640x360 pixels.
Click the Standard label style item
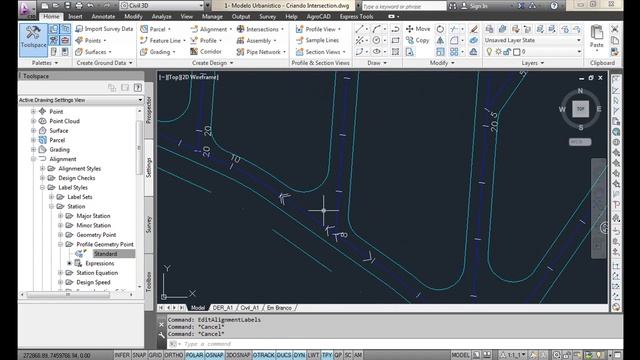click(x=105, y=254)
